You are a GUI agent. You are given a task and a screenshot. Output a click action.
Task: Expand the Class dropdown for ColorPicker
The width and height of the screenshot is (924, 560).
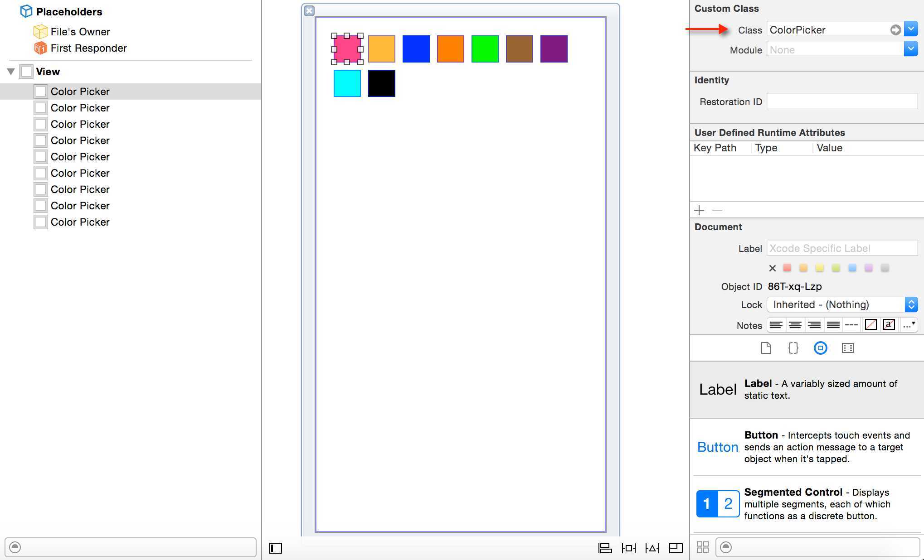point(912,29)
